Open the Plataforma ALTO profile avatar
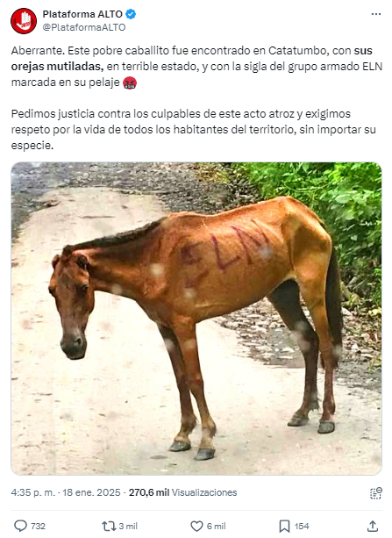Viewport: 392px width, 538px height. click(x=24, y=21)
